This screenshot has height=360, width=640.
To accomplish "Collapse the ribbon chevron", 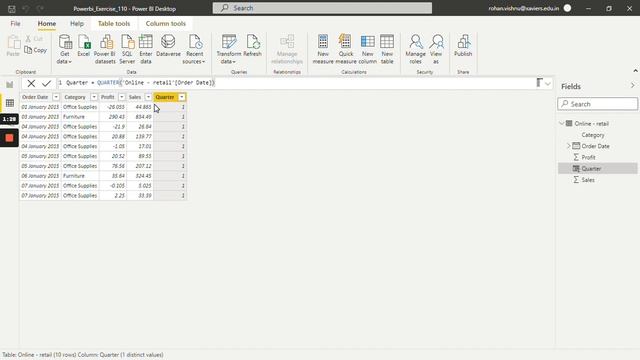I will [x=635, y=71].
